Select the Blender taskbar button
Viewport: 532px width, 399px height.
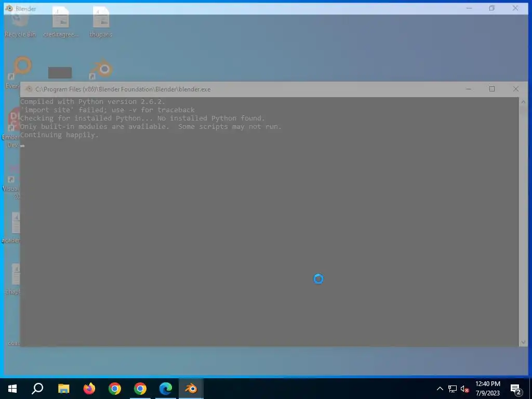point(191,389)
